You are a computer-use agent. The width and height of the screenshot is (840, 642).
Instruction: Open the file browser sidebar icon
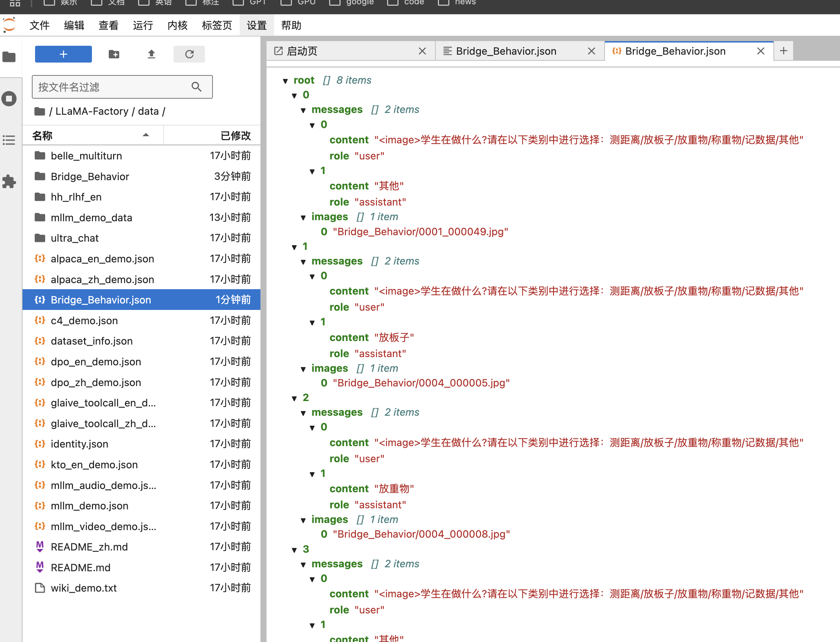[x=9, y=57]
